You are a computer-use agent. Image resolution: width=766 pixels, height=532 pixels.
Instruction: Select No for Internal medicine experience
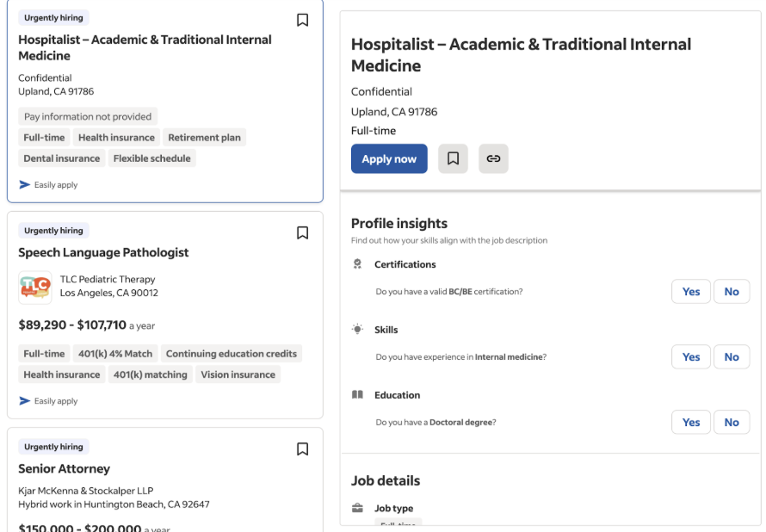[732, 356]
